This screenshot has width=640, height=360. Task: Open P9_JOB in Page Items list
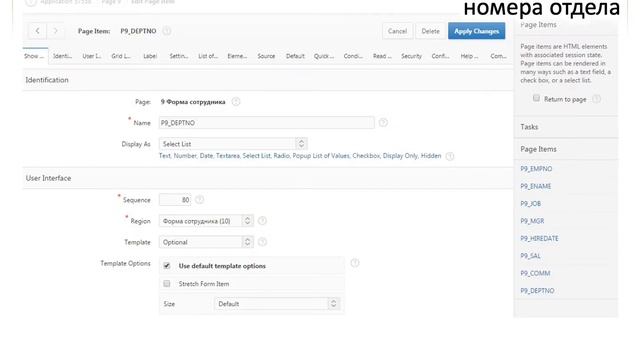531,204
